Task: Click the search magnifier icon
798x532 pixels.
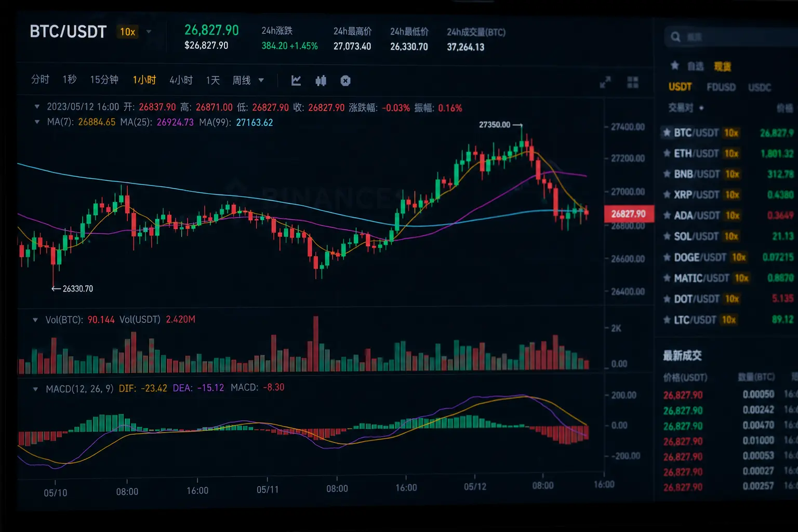Action: click(x=675, y=37)
